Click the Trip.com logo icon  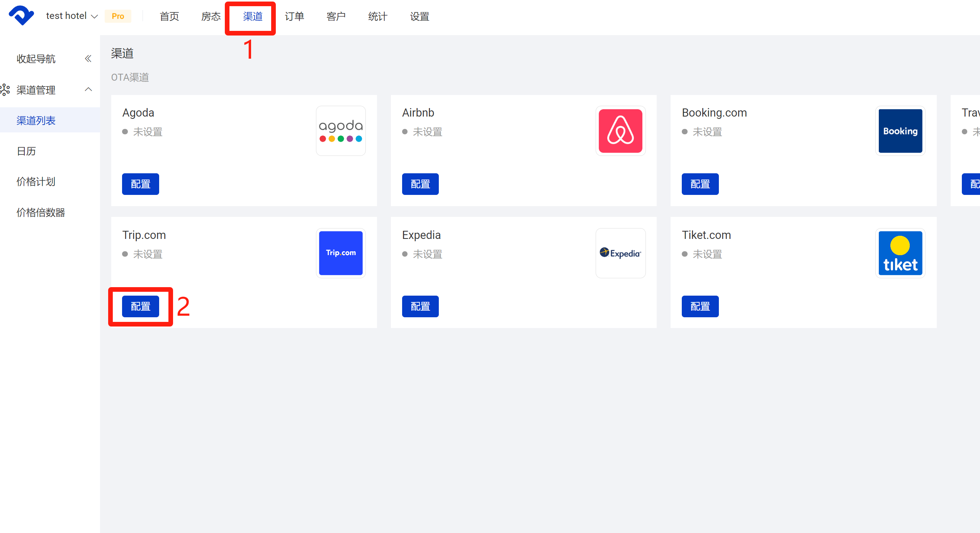click(341, 253)
